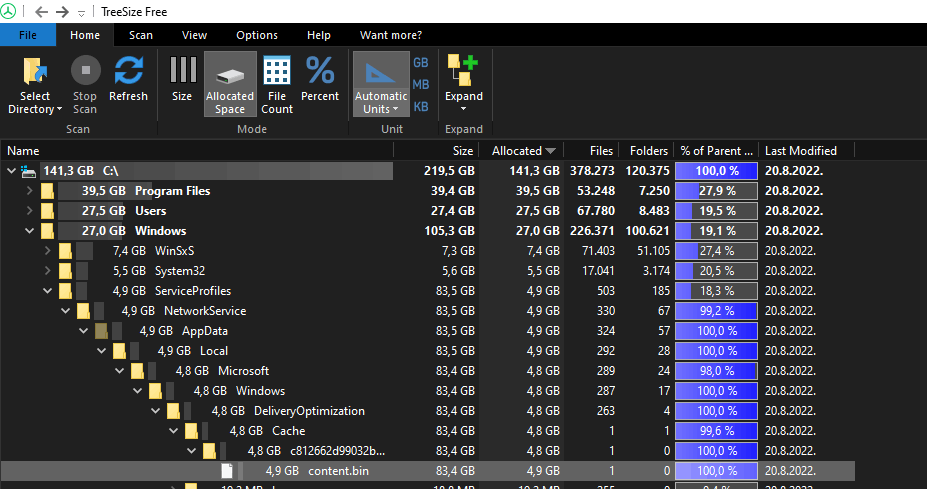Collapse the DeliveryOptimization folder
Viewport: 927px width, 489px height.
(155, 411)
